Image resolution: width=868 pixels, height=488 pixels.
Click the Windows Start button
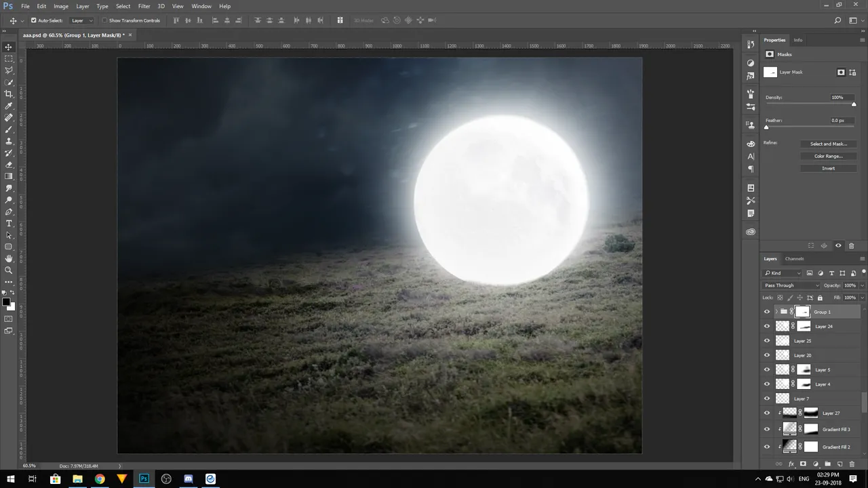pos(11,479)
